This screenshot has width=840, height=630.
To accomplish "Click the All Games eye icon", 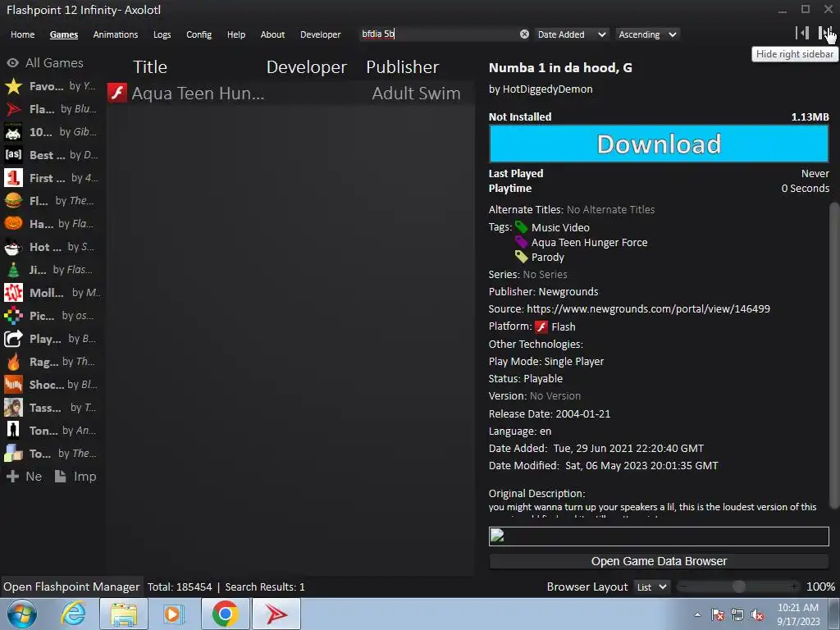I will pos(13,63).
